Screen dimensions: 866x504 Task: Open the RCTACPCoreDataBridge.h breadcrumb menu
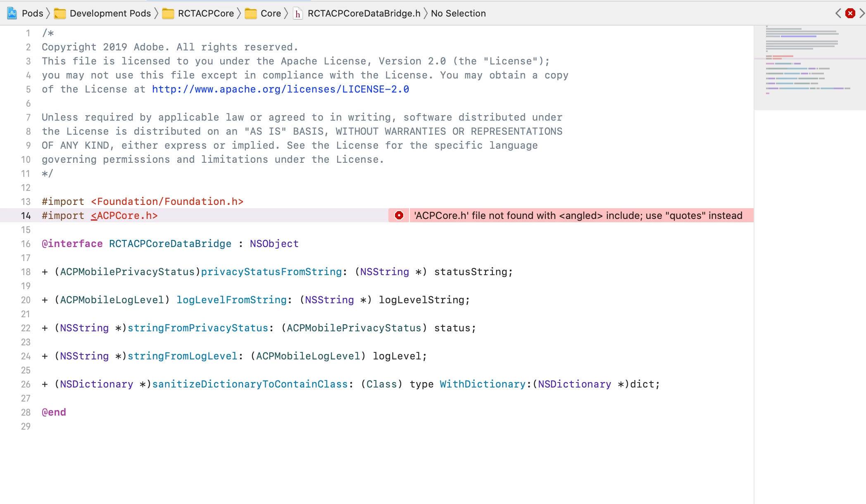[364, 14]
